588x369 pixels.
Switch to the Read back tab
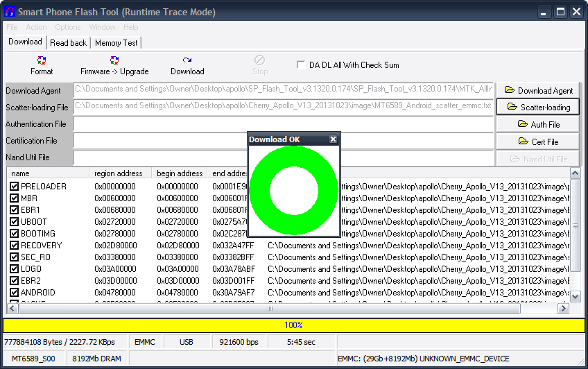coord(68,43)
